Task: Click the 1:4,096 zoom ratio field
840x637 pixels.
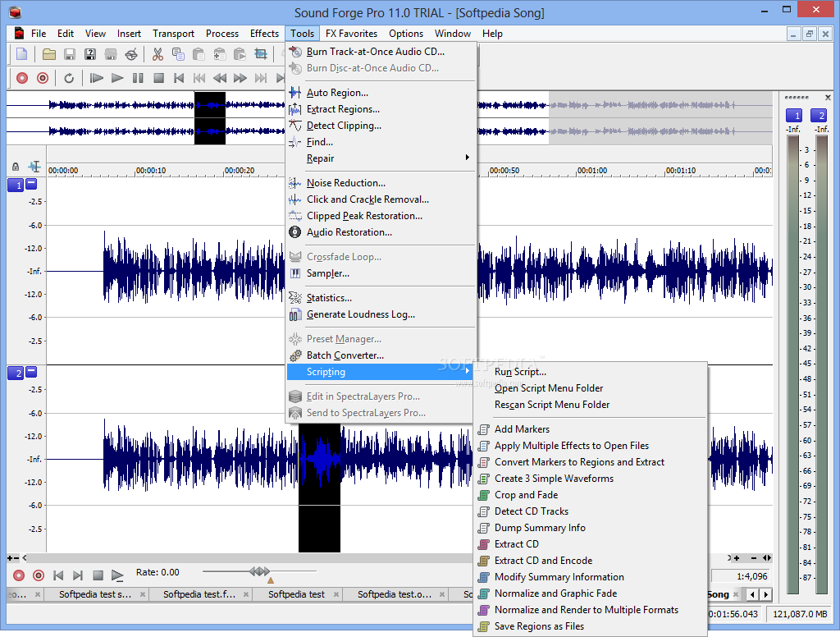Action: [742, 576]
